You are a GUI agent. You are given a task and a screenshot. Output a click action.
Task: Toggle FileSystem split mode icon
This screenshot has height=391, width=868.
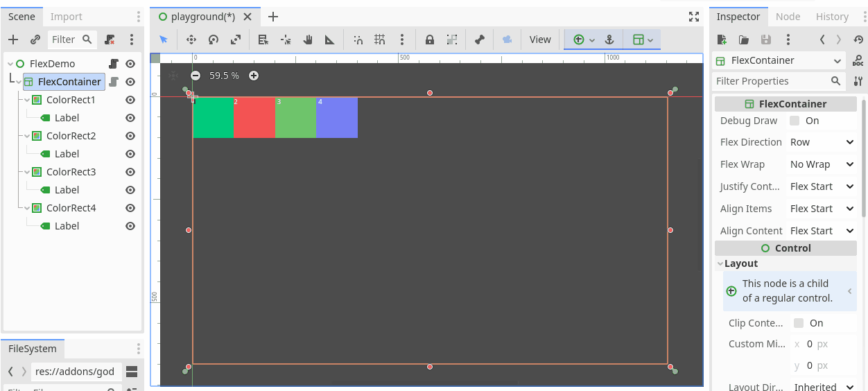(132, 371)
